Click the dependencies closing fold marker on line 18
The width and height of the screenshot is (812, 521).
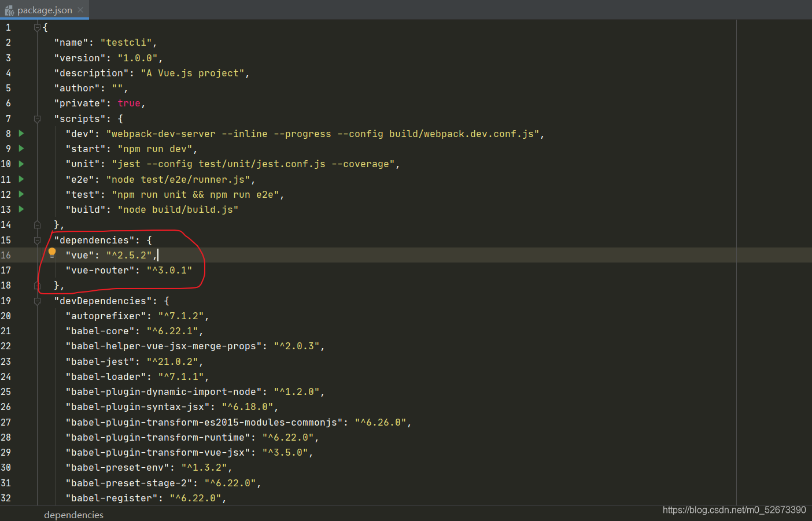coord(37,285)
